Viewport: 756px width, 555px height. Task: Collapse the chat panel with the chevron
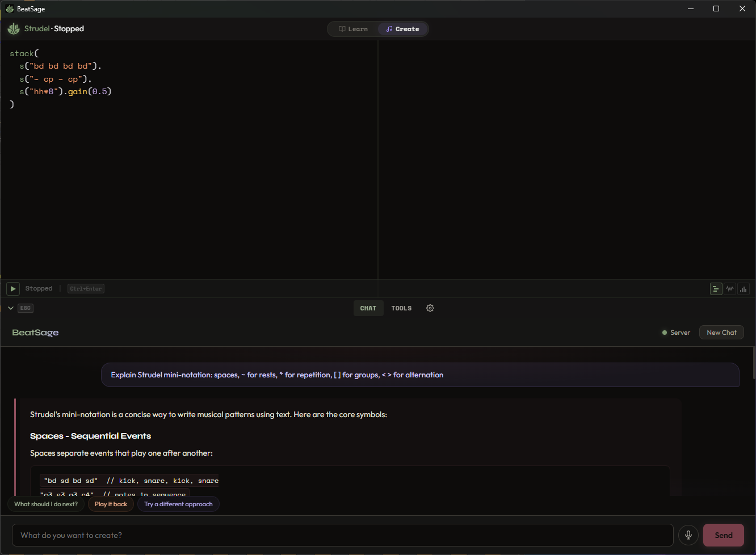pos(10,308)
